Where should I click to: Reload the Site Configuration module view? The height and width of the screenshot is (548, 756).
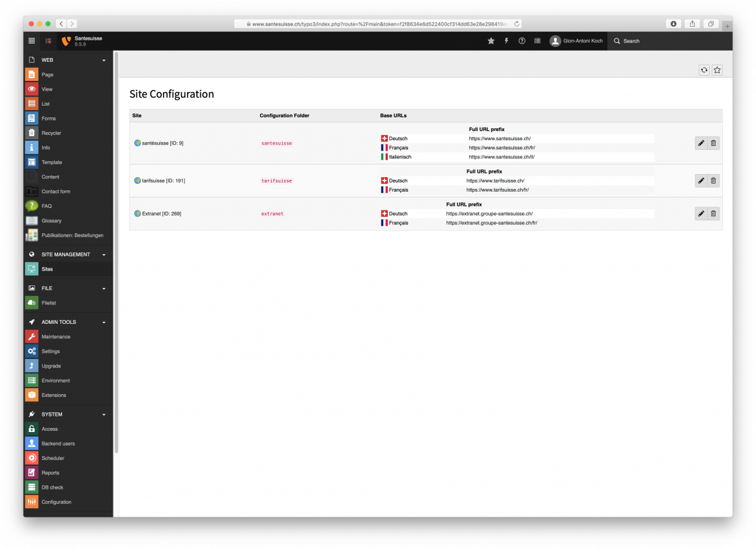pyautogui.click(x=704, y=70)
